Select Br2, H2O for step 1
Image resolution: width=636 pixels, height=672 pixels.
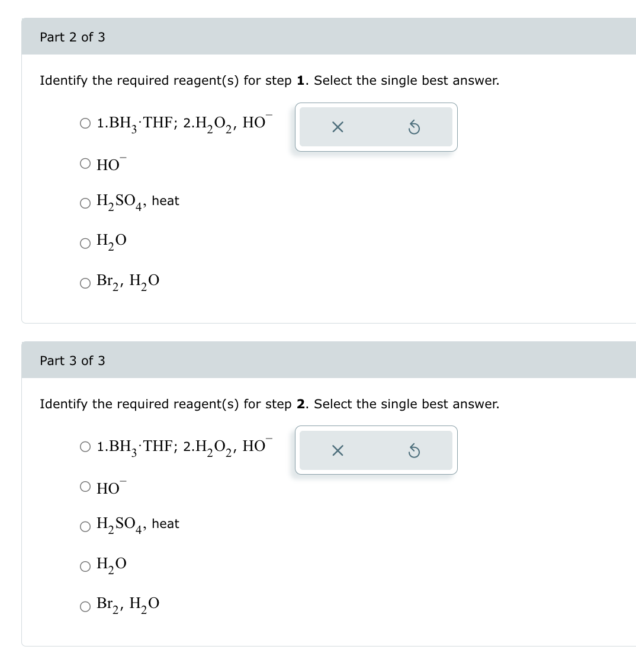[85, 283]
